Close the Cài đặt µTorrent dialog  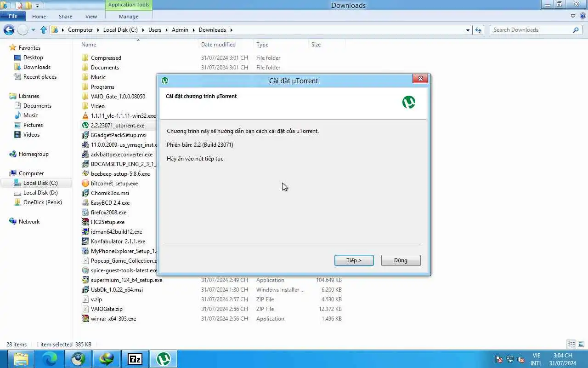click(x=420, y=79)
